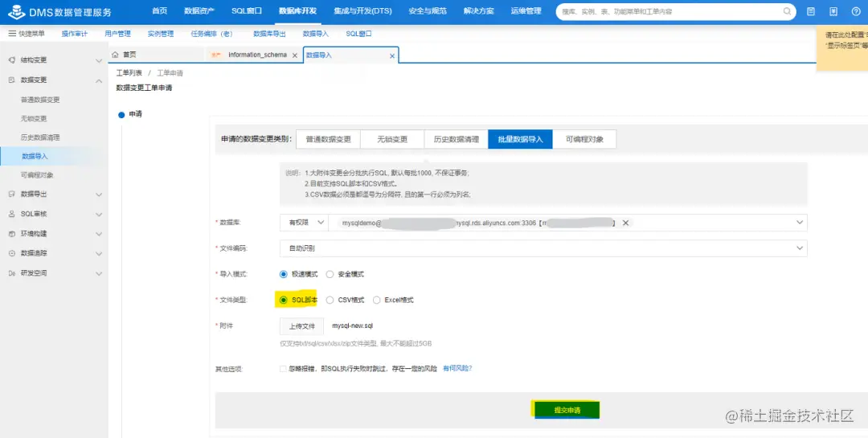Click the 数据追踪 sidebar icon
This screenshot has height=438, width=868.
point(11,253)
